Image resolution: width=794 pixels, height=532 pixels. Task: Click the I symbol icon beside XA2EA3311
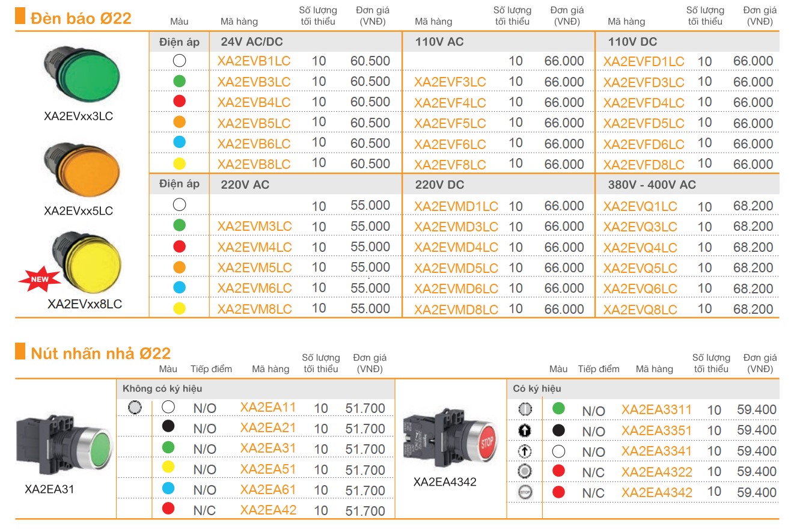pos(525,409)
